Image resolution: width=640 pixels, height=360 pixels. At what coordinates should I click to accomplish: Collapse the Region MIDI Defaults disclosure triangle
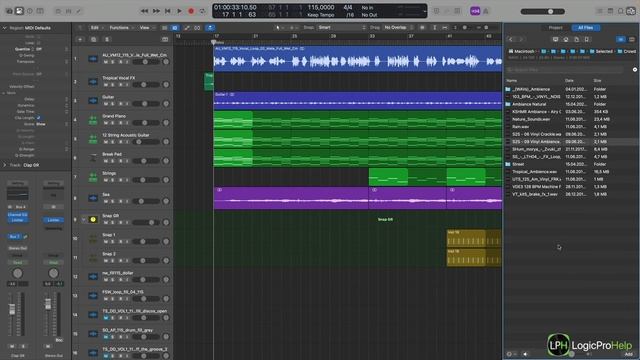coord(4,28)
